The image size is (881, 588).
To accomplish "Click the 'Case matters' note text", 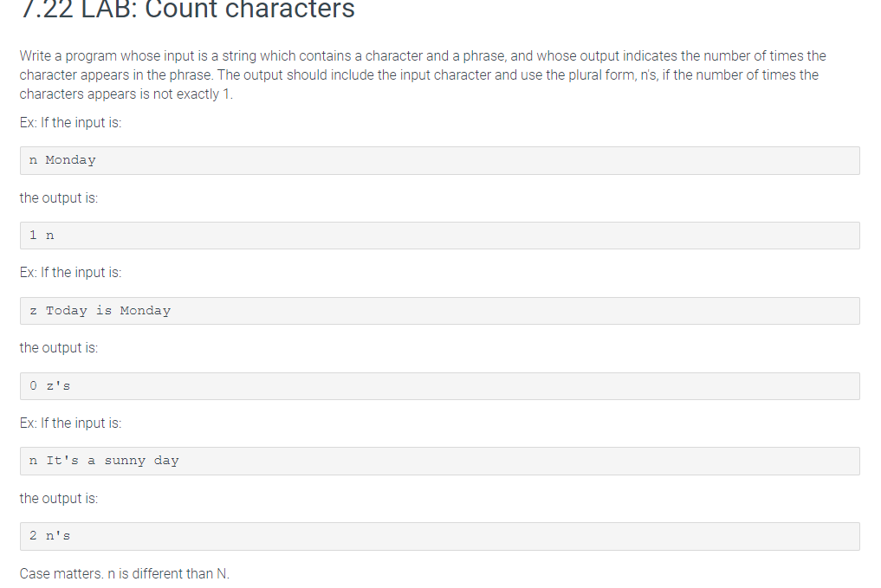I will tap(124, 573).
